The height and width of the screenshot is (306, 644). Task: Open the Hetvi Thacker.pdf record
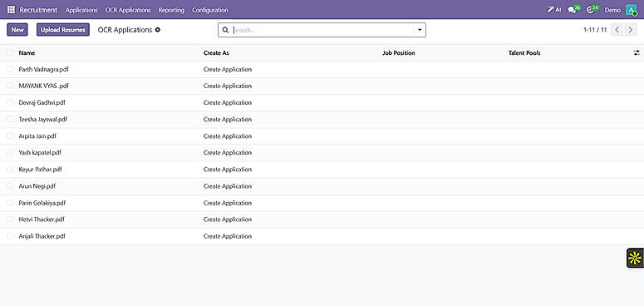pyautogui.click(x=42, y=220)
